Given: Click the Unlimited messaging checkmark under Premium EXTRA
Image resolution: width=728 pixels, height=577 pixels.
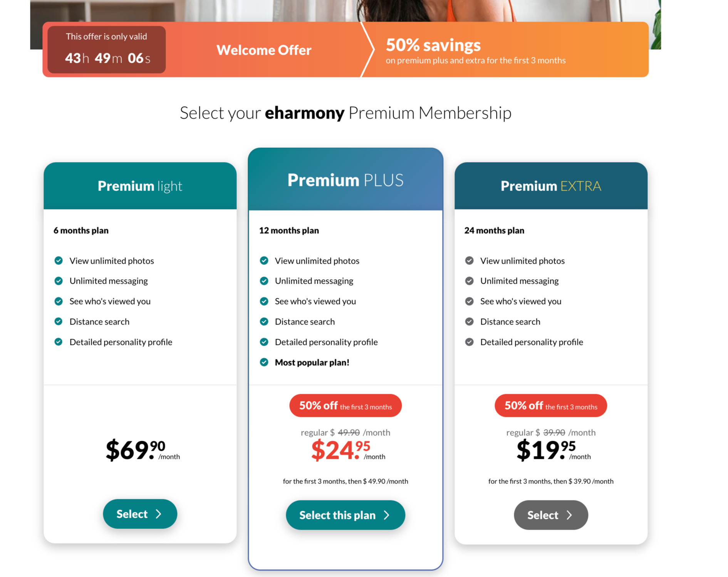Looking at the screenshot, I should click(x=470, y=281).
